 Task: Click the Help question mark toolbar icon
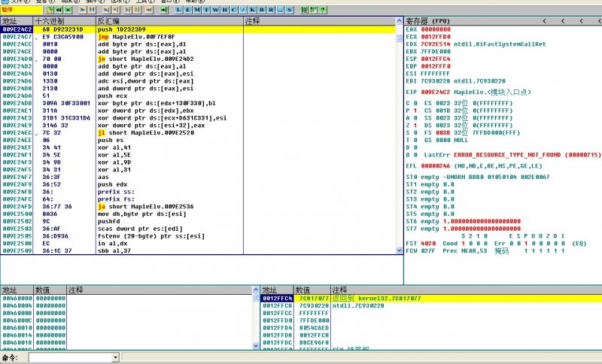pyautogui.click(x=322, y=11)
